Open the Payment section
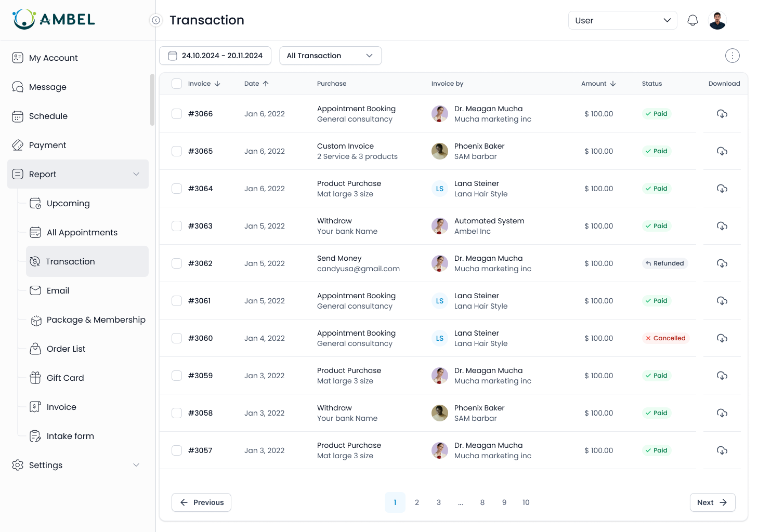 [47, 145]
